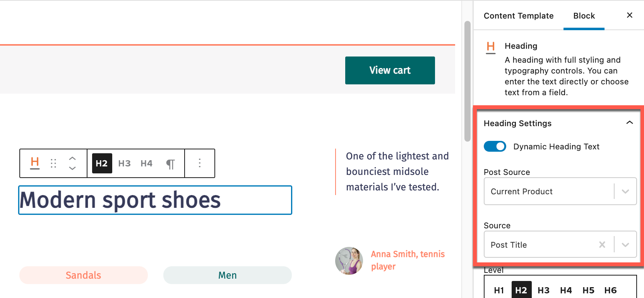Collapse the Heading Settings section

tap(630, 123)
